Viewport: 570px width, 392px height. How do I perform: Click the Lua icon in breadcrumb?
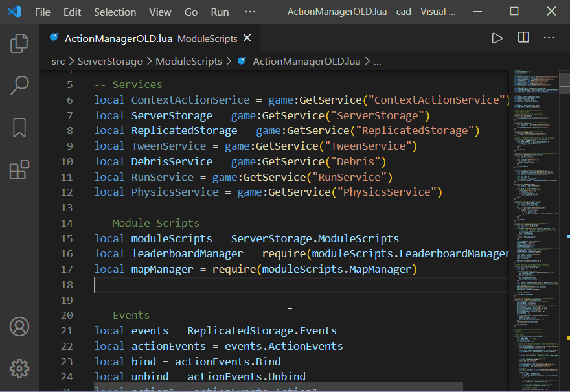pos(242,61)
